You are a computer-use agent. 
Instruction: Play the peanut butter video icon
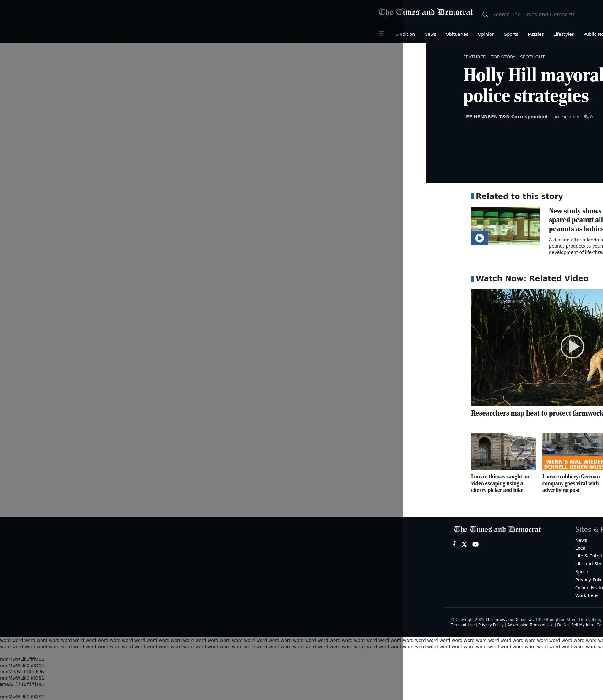479,238
